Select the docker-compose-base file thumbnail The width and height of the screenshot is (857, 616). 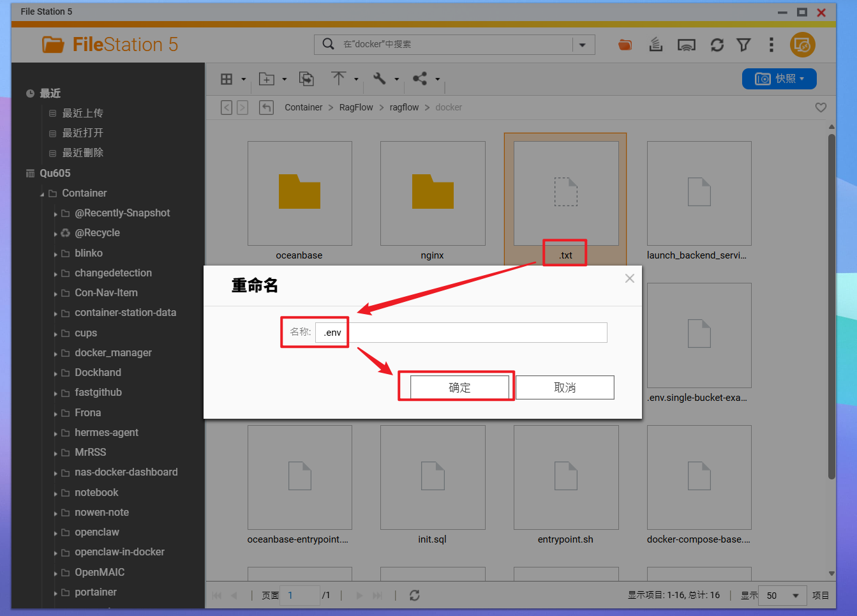point(699,477)
